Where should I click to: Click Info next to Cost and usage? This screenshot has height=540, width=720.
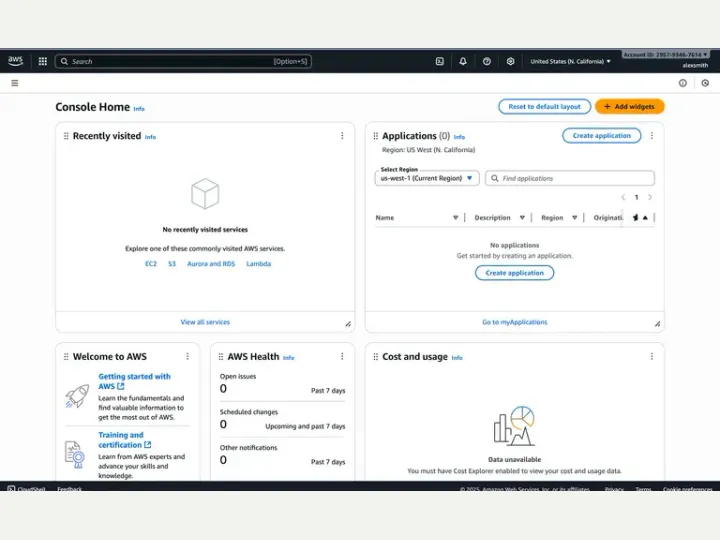457,358
